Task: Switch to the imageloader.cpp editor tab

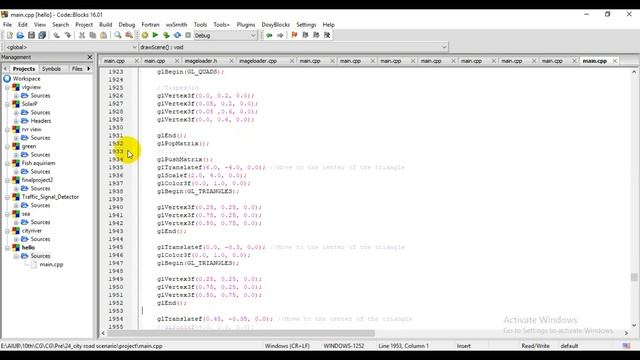Action: coord(258,61)
